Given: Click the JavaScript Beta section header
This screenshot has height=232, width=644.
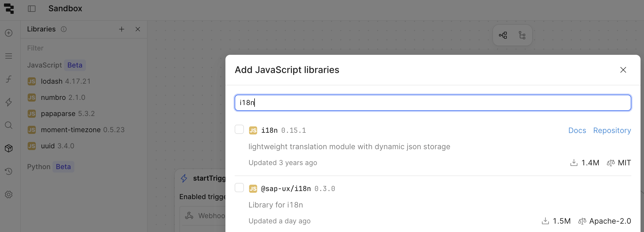Looking at the screenshot, I should coord(57,65).
